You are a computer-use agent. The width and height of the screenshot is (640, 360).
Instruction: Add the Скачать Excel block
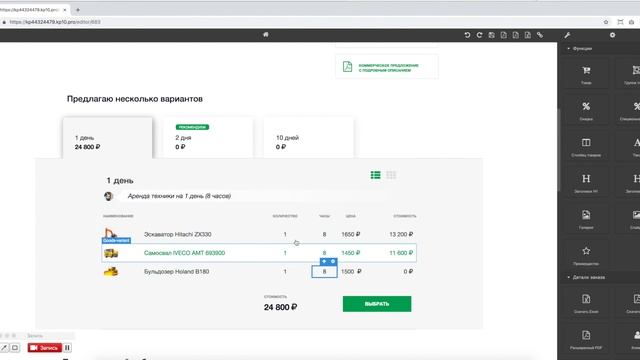586,303
